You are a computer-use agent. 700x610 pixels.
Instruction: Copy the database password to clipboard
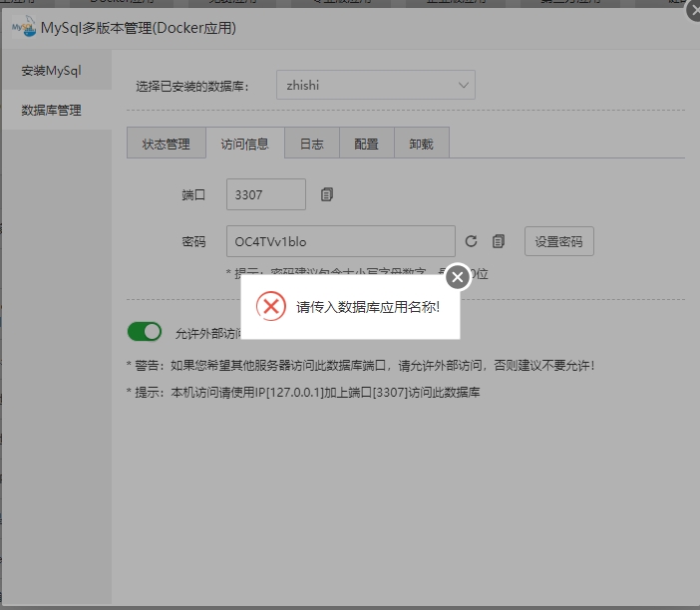pos(499,241)
